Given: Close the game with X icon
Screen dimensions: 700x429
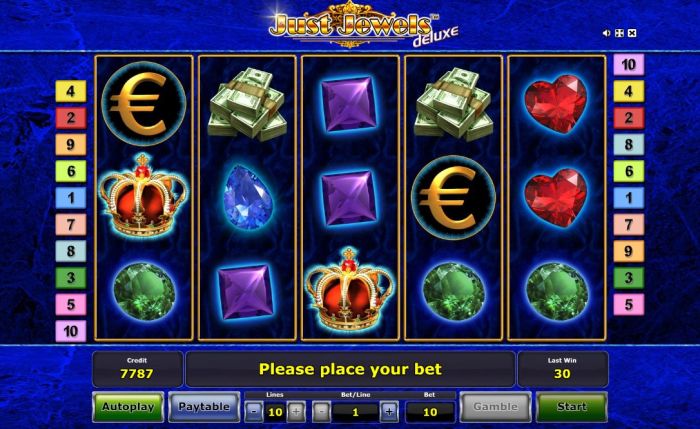Looking at the screenshot, I should tap(632, 33).
